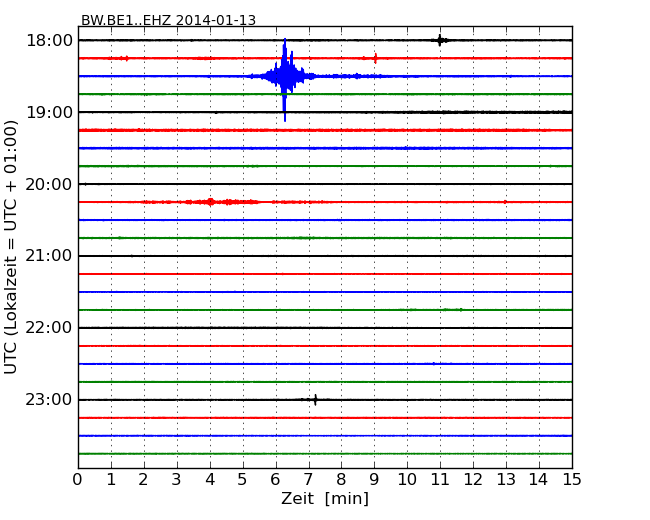
Task: Click x-axis tick label 15
Action: coord(572,479)
